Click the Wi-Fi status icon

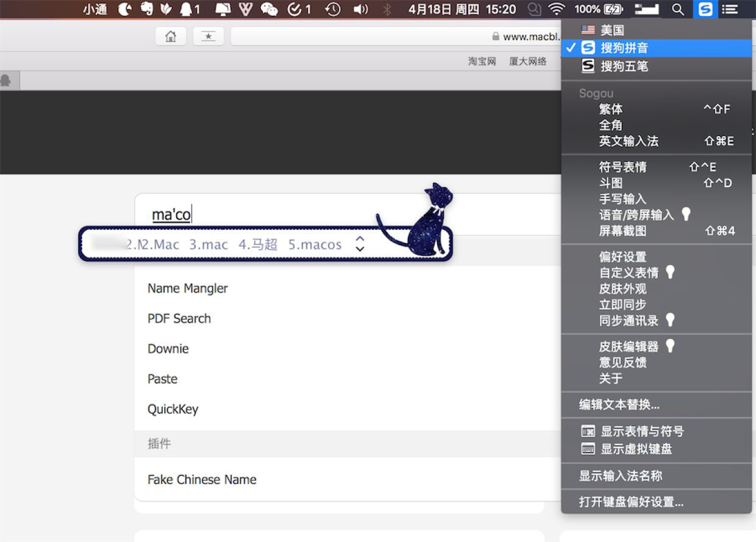click(x=556, y=9)
